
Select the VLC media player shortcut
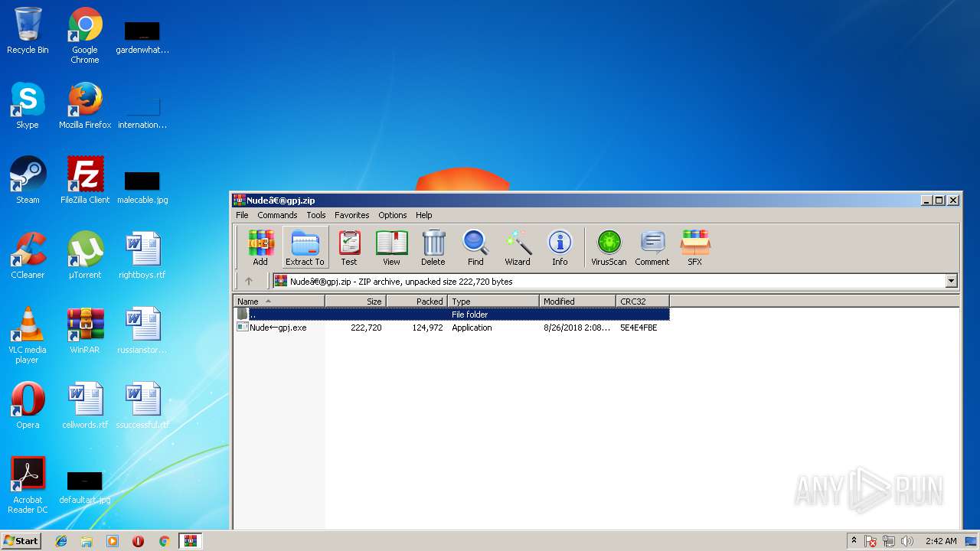(28, 335)
